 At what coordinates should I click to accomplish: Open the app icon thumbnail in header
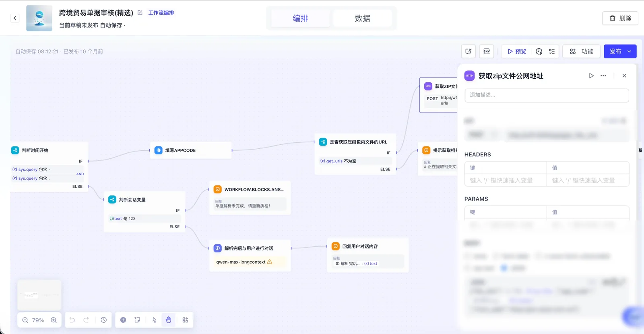(x=39, y=18)
